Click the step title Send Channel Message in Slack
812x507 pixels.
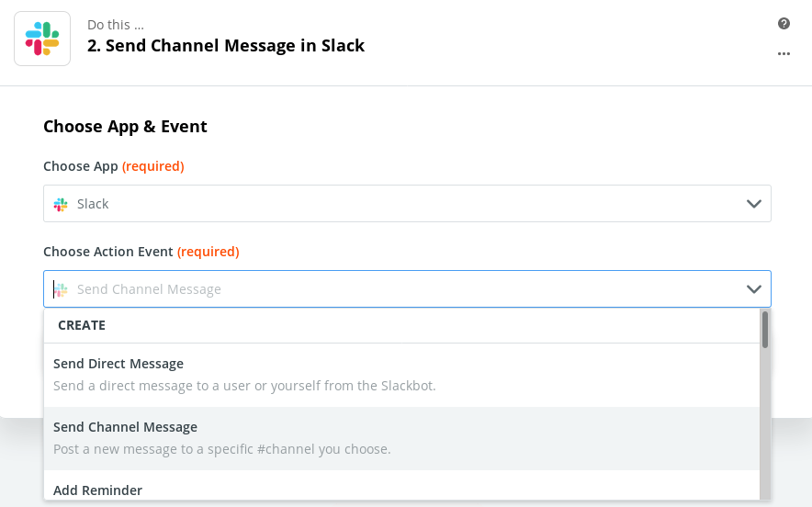point(226,46)
